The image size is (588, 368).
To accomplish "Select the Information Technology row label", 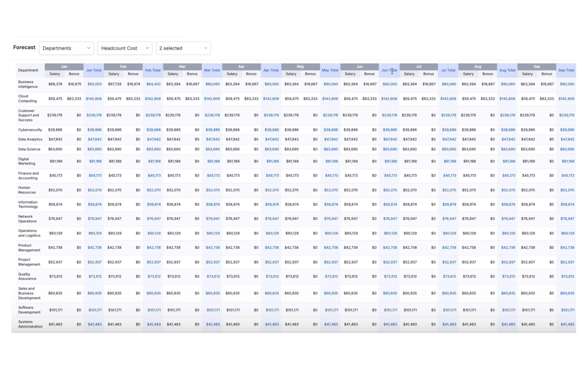I will (x=28, y=204).
